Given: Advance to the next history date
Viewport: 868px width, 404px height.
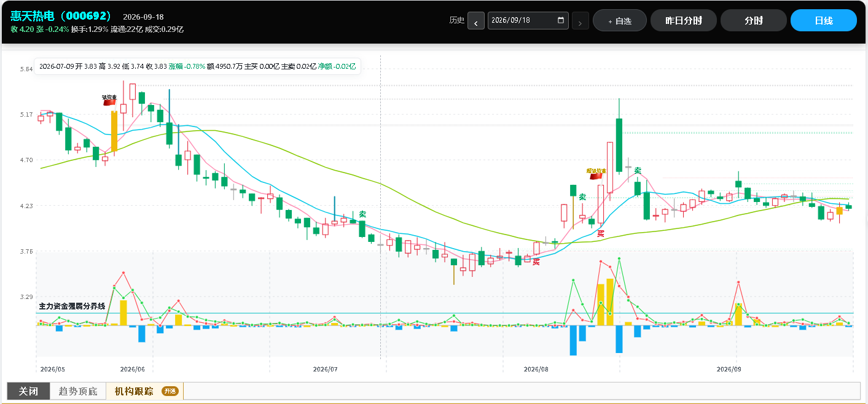Looking at the screenshot, I should (x=581, y=21).
